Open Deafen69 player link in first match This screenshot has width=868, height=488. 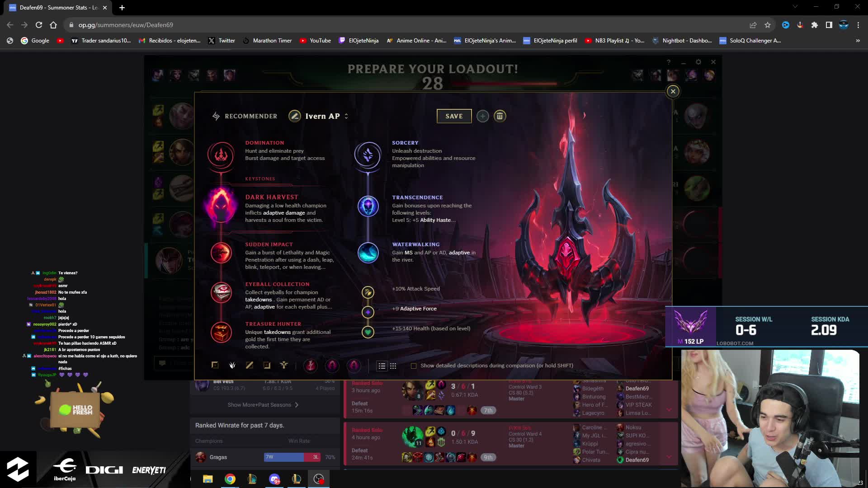637,389
